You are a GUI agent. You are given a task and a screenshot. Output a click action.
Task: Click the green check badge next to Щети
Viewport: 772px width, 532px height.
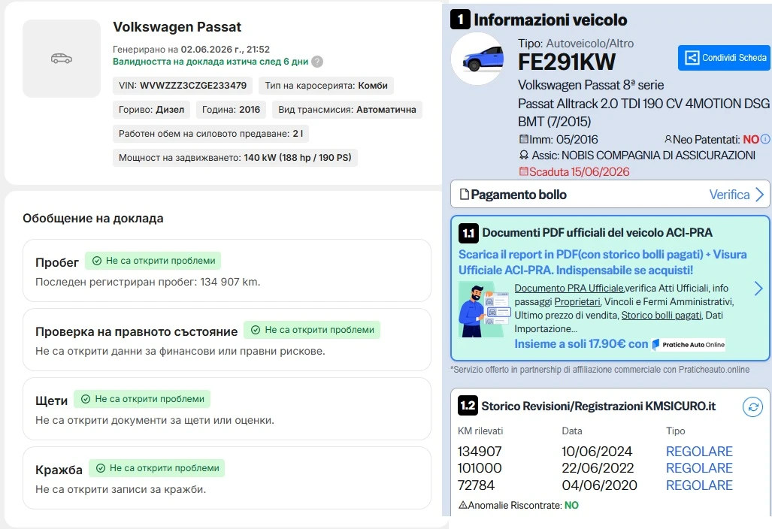[142, 399]
